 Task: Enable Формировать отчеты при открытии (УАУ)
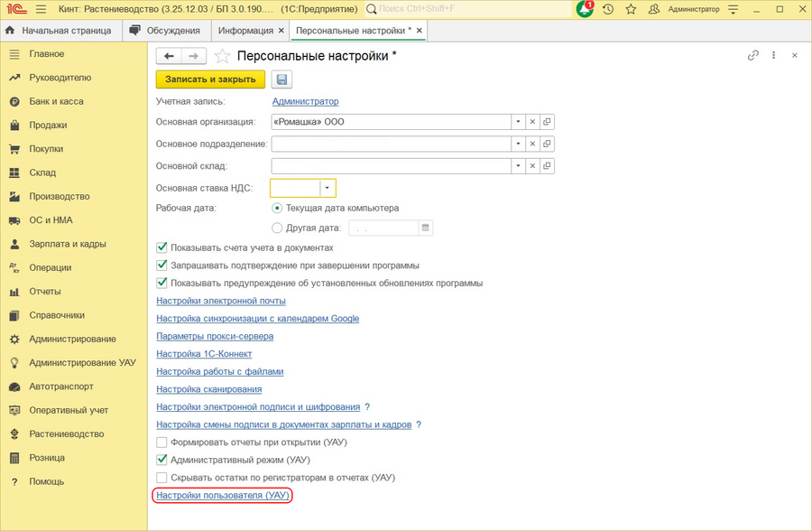161,442
